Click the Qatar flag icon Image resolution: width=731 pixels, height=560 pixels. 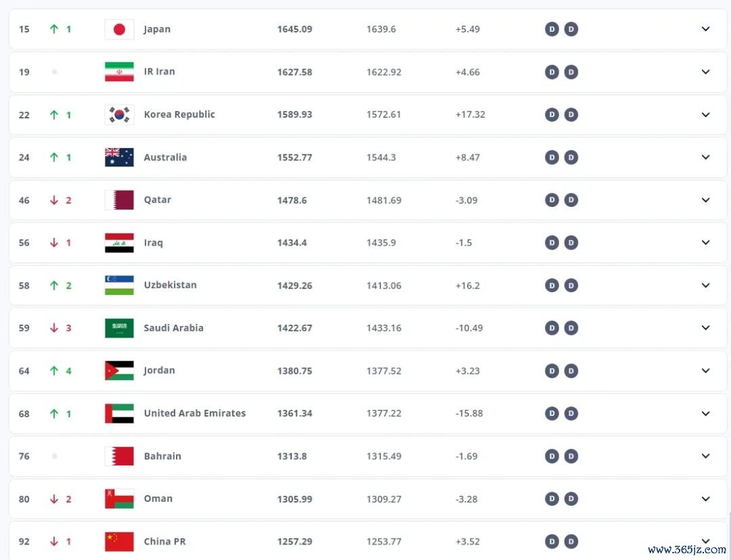[x=119, y=200]
